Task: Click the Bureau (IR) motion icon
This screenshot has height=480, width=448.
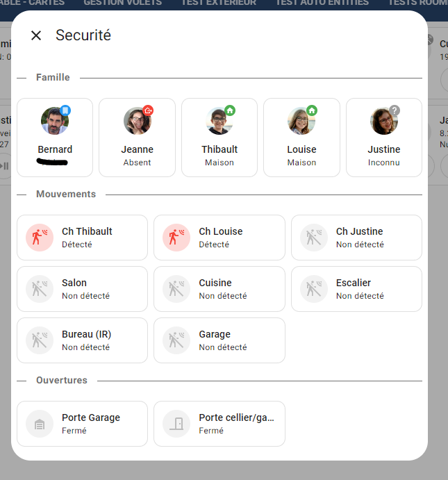Action: [x=40, y=340]
